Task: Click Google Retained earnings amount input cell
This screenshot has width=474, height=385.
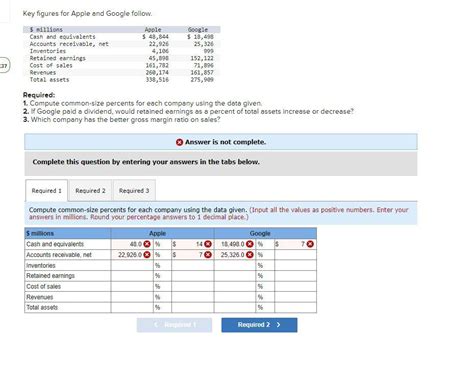Action: [235, 276]
